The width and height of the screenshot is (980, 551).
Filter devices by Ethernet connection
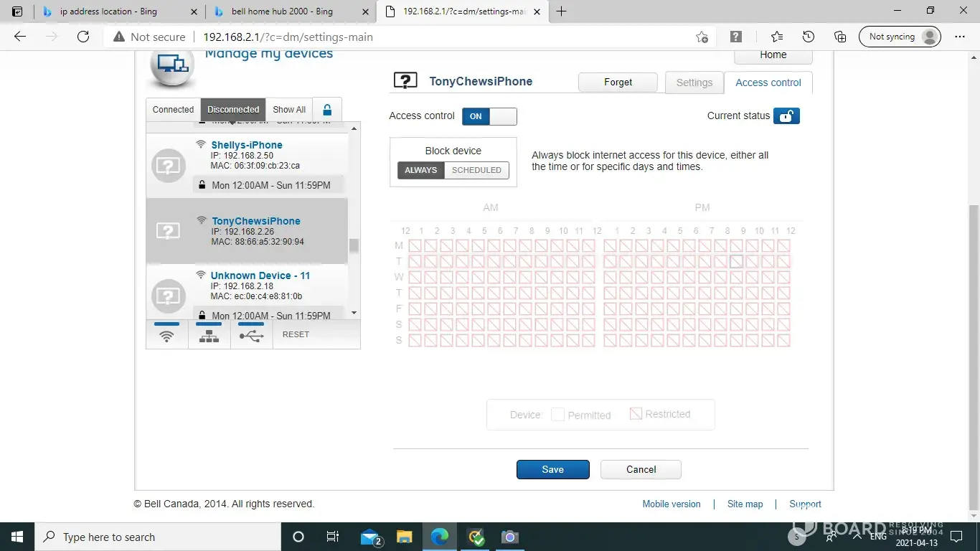[209, 334]
